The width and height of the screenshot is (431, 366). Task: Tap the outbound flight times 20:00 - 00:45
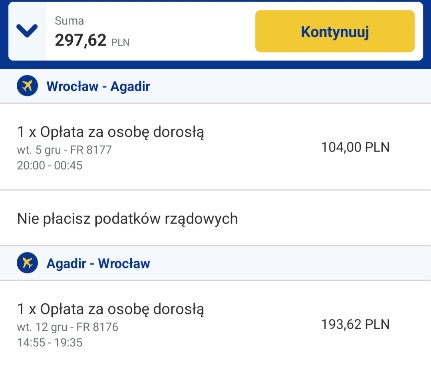50,165
